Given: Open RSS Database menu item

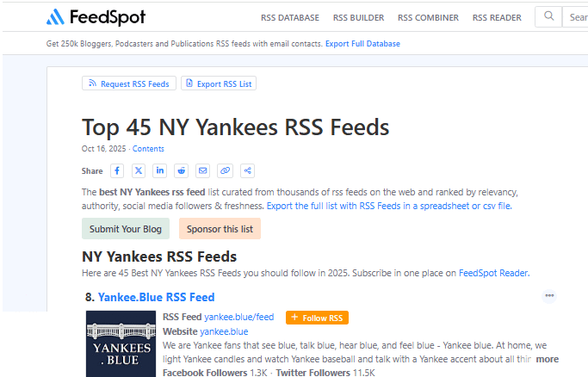Looking at the screenshot, I should 290,17.
